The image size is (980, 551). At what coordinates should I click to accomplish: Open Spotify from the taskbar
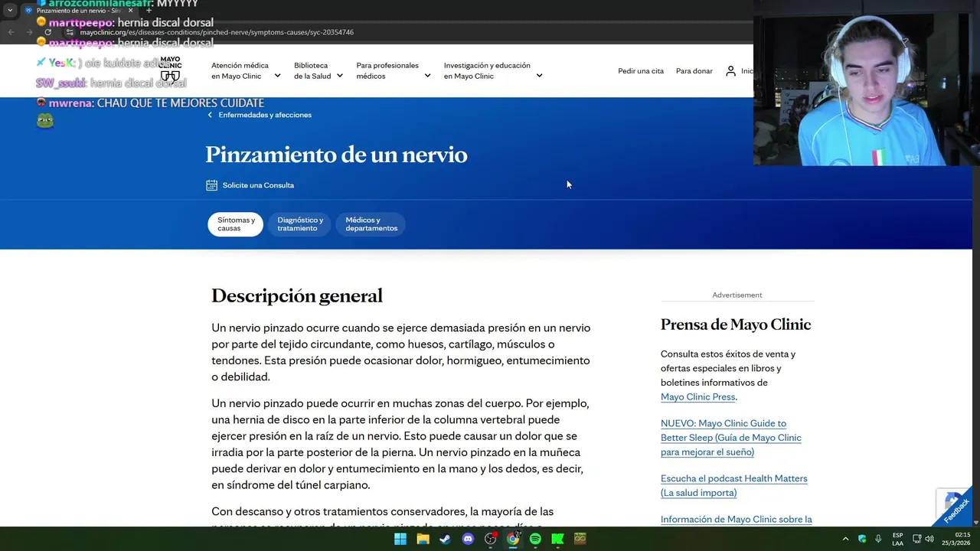click(535, 539)
